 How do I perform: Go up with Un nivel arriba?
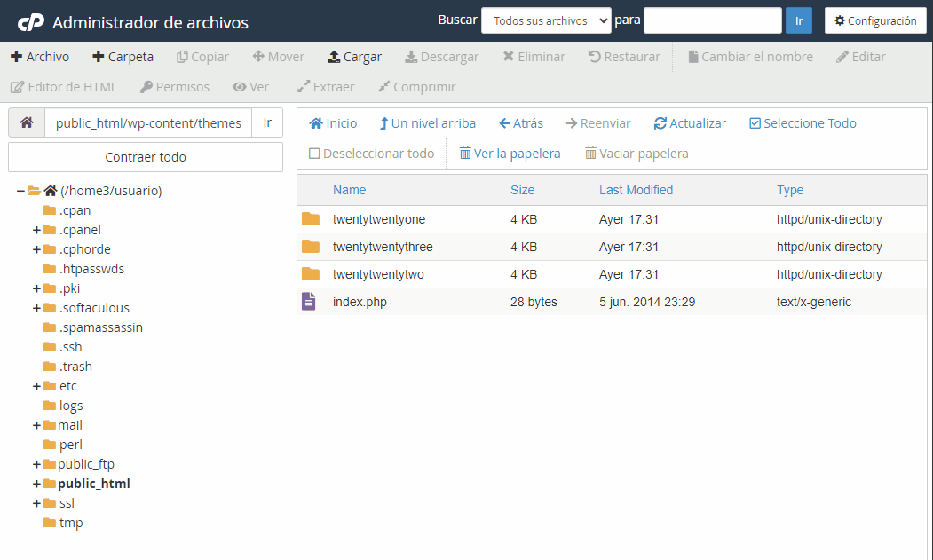pyautogui.click(x=427, y=123)
